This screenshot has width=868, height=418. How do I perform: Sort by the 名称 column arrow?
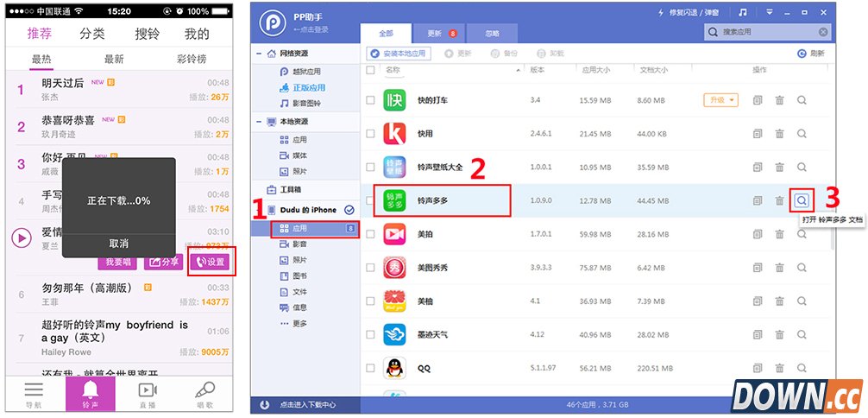pos(519,71)
